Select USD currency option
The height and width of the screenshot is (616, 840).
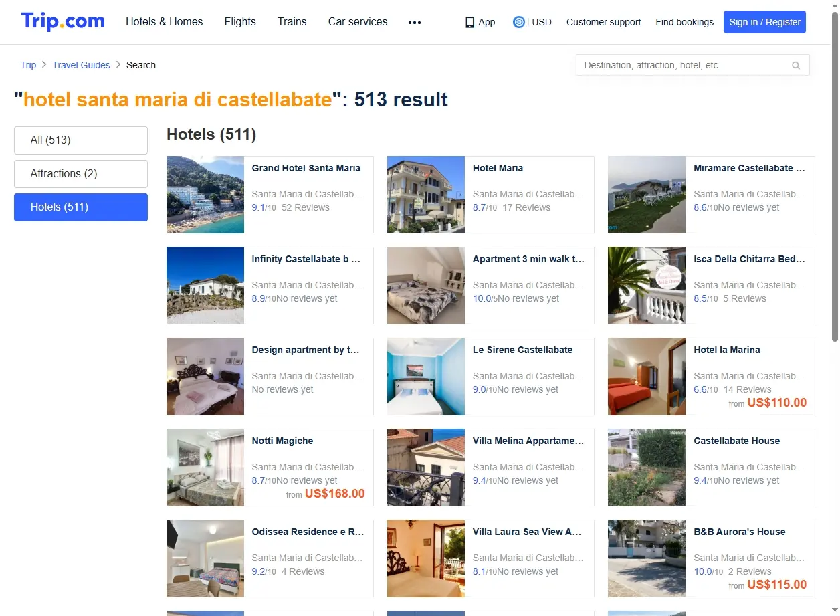(x=542, y=22)
